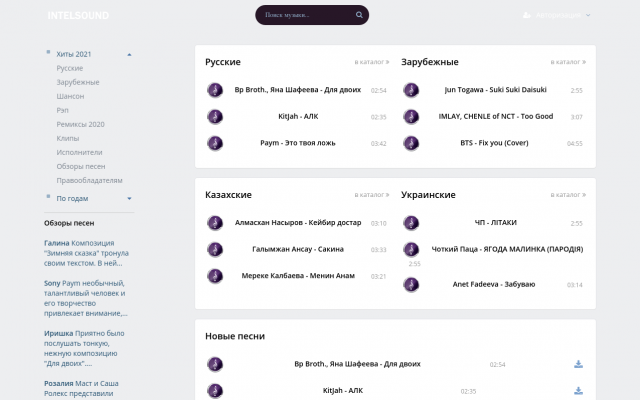The height and width of the screenshot is (400, 640).
Task: Read Sony's review about Paym
Action: [86, 298]
